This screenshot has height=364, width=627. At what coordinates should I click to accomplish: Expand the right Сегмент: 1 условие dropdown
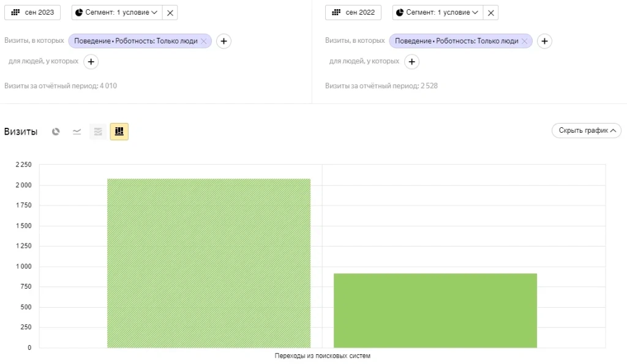pos(437,12)
